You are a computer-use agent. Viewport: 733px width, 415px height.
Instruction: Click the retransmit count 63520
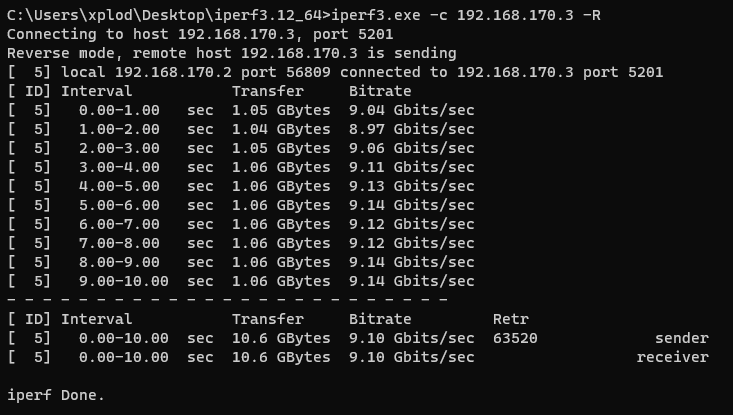coord(515,338)
